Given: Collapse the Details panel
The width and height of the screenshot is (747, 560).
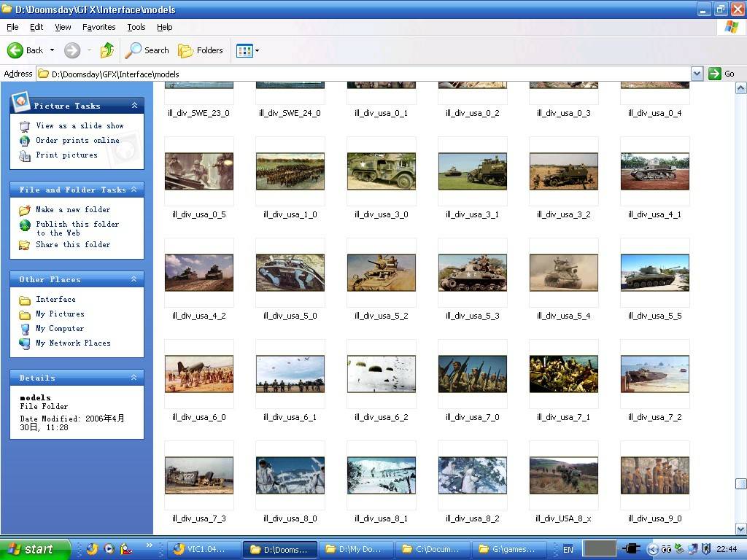Looking at the screenshot, I should pos(134,378).
